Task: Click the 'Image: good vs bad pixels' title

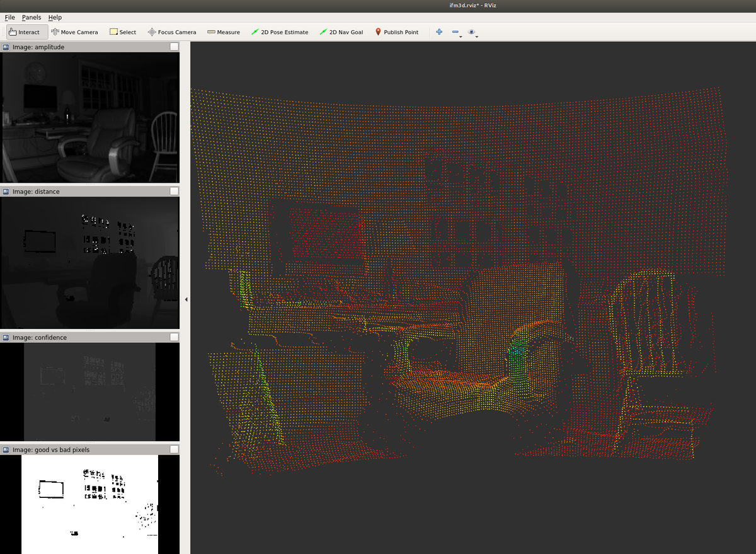Action: click(x=51, y=449)
